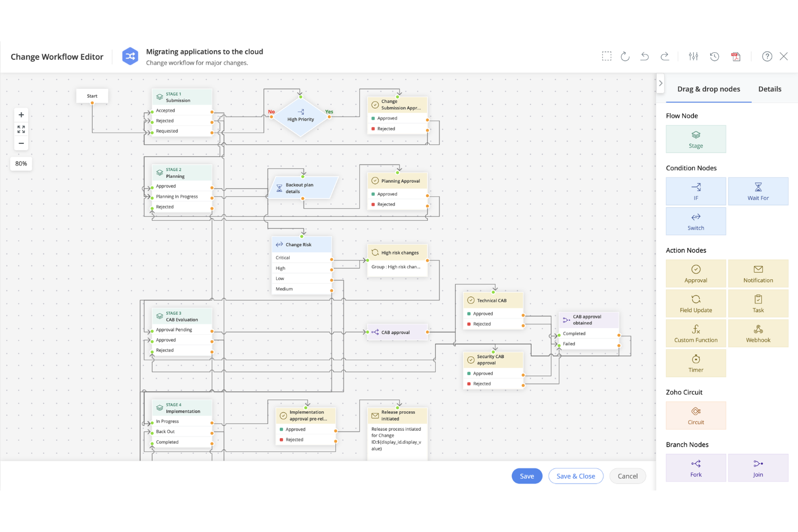Click the 80% zoom level indicator
This screenshot has width=798, height=532.
[21, 163]
